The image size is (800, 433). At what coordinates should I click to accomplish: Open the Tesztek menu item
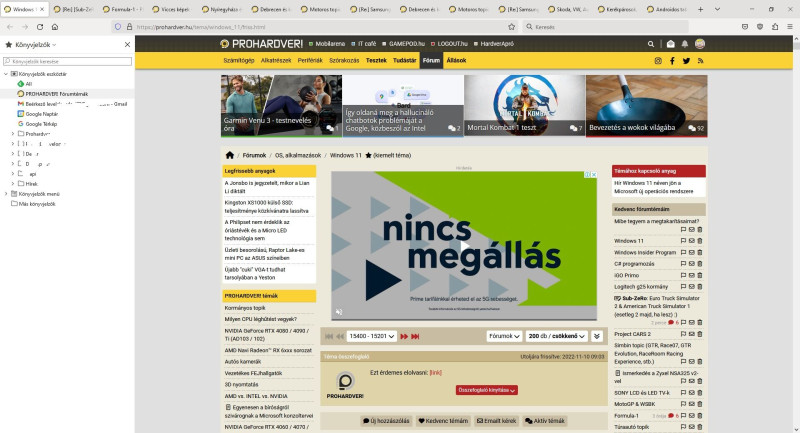[376, 60]
